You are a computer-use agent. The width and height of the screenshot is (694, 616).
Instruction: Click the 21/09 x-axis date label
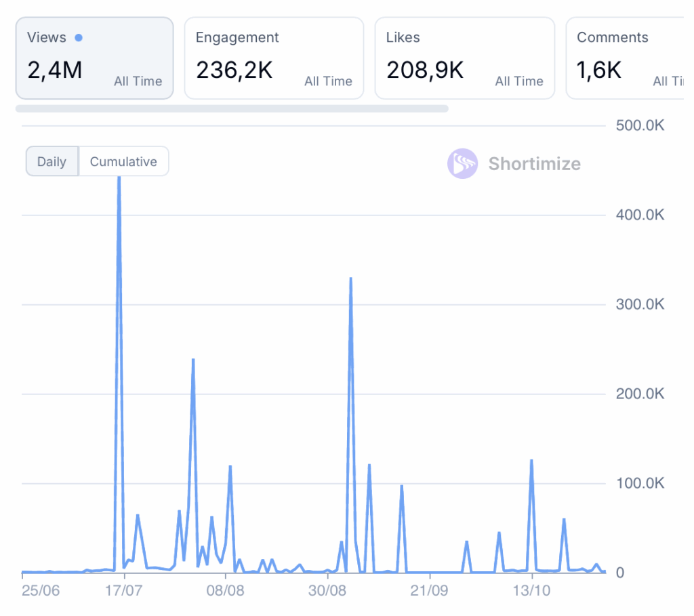[x=430, y=590]
